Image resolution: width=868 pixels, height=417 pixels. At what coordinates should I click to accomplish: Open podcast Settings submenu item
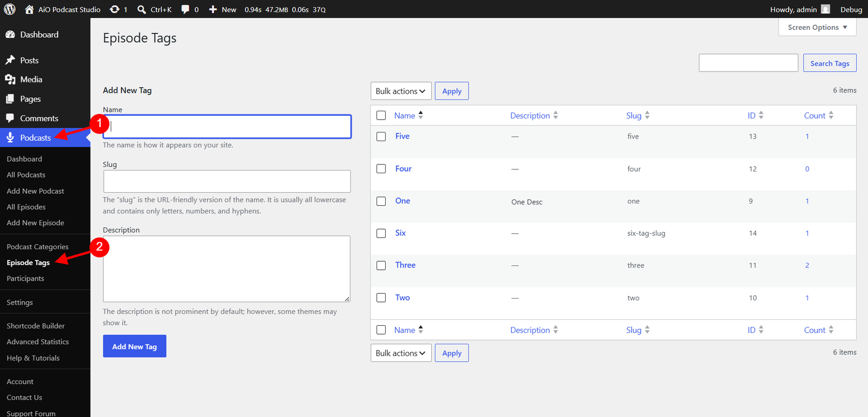tap(20, 302)
